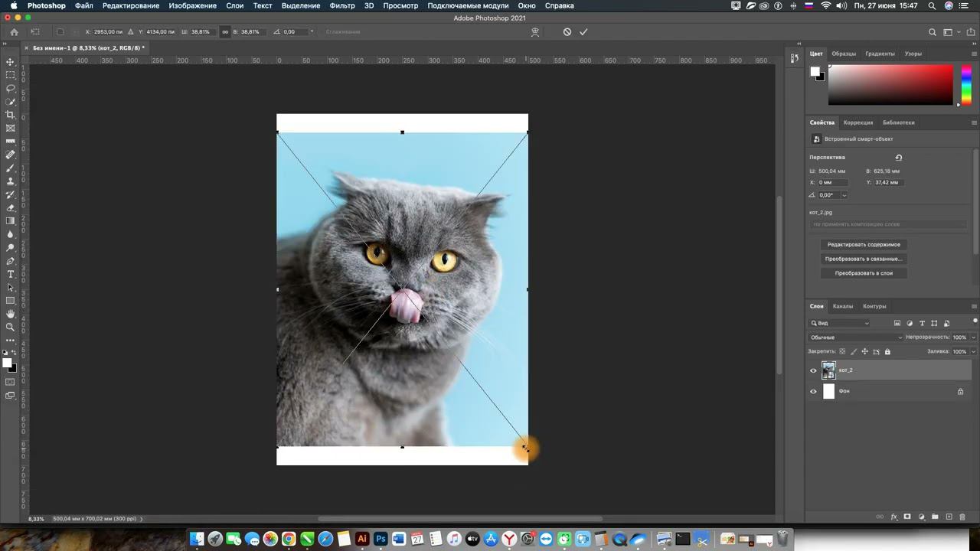The height and width of the screenshot is (551, 980).
Task: Delete layer with trash icon
Action: 962,517
